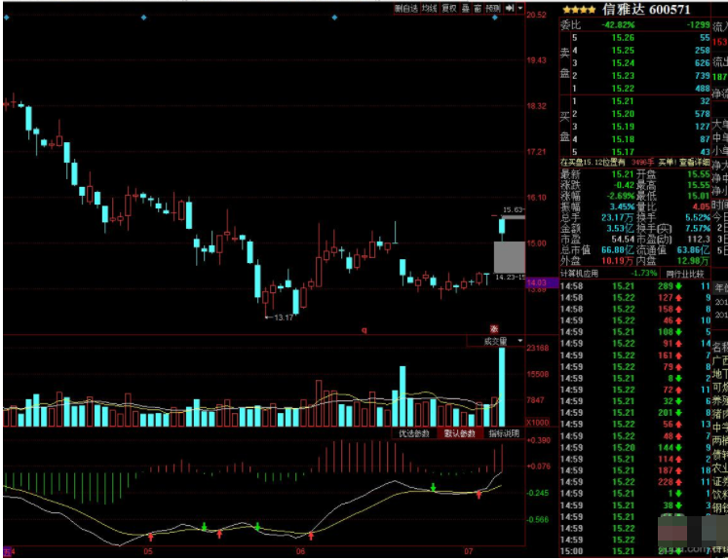Click the 振幅 value 3.45%

(622, 206)
